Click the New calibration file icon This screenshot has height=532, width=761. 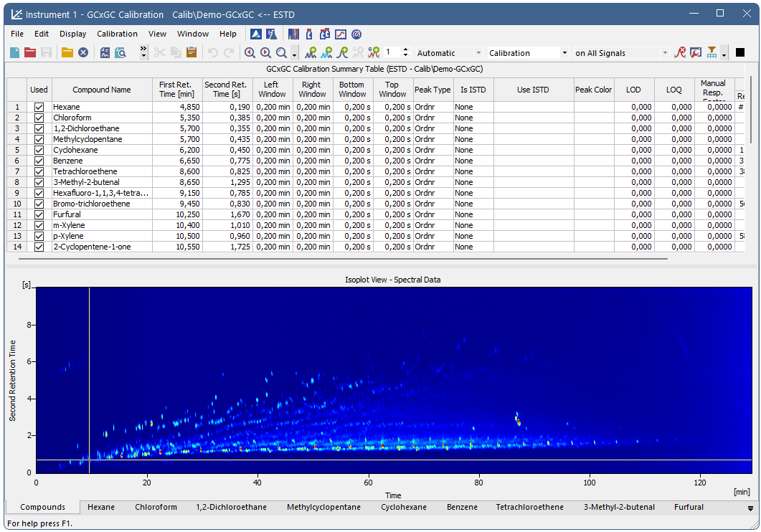[14, 52]
